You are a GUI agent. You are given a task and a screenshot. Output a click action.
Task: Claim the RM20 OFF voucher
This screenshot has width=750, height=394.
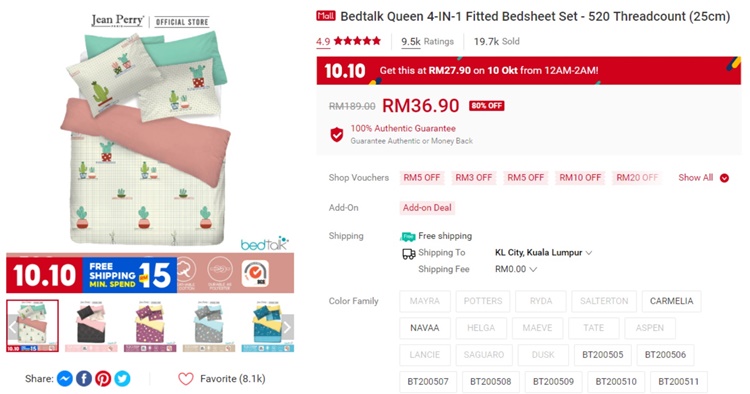click(637, 177)
